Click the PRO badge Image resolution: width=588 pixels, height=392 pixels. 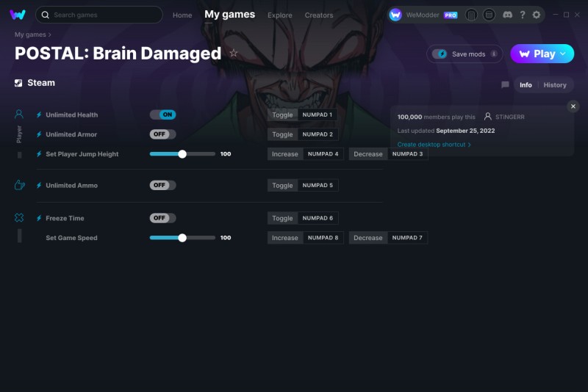[x=451, y=15]
